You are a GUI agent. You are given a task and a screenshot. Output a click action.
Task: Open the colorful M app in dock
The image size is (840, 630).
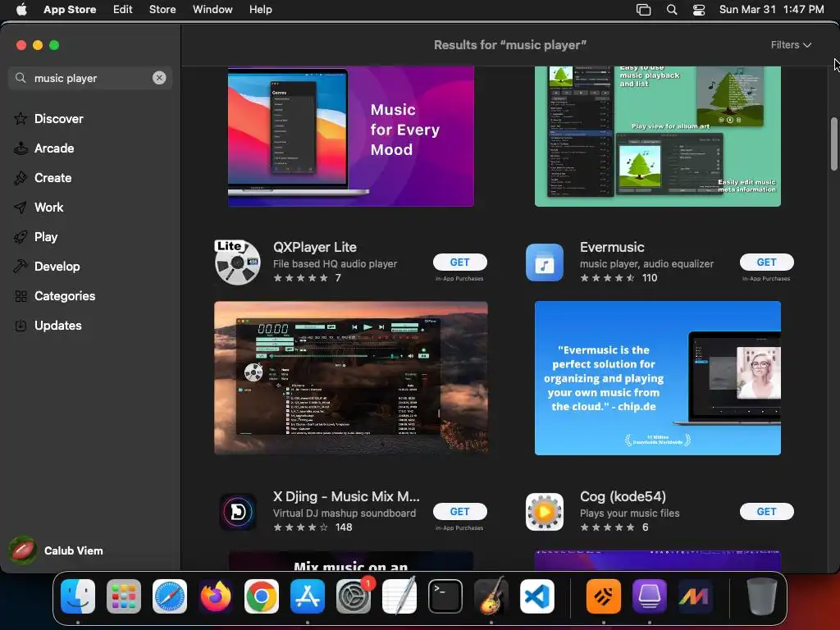pos(695,596)
